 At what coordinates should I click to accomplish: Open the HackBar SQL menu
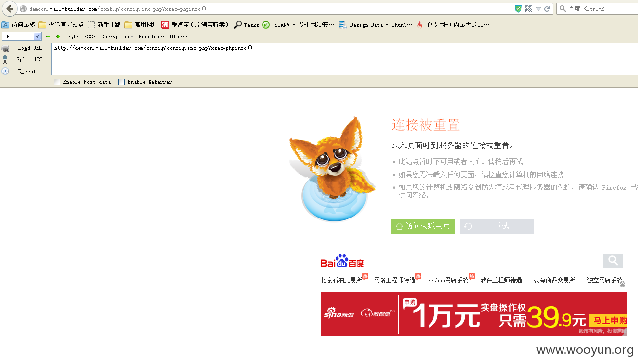point(73,36)
